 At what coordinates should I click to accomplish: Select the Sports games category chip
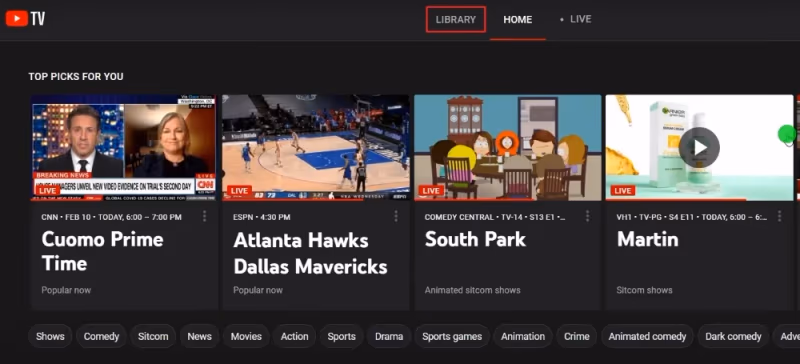452,336
